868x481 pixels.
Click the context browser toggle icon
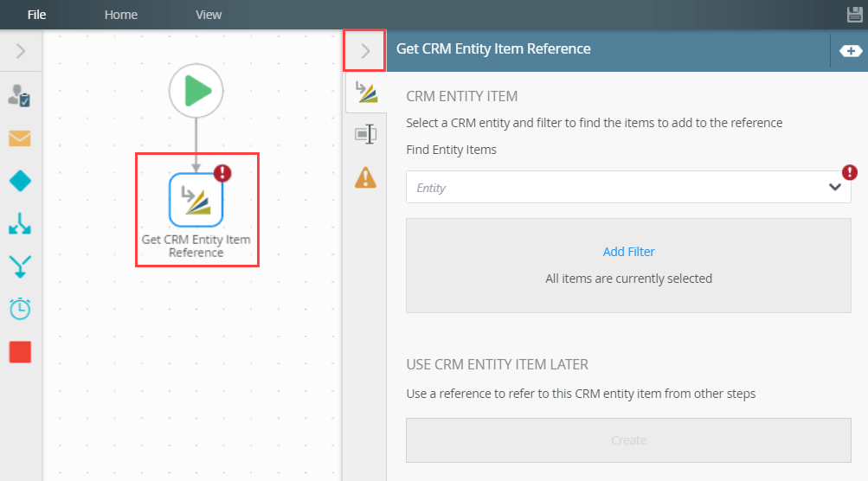(851, 51)
